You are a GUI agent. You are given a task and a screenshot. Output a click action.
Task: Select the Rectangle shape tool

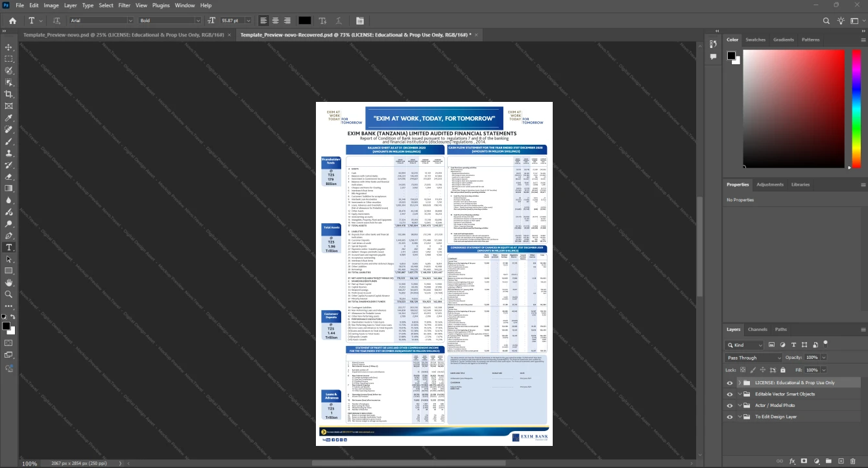(9, 271)
